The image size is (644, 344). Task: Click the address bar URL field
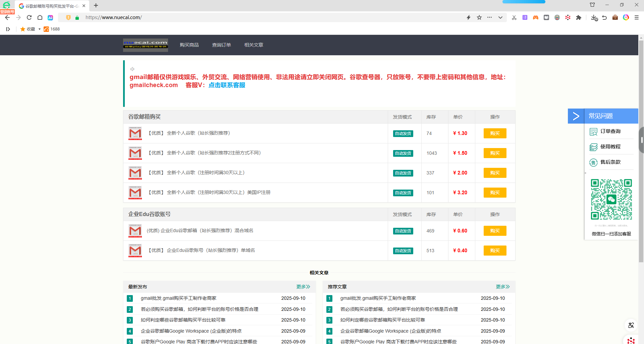(268, 17)
